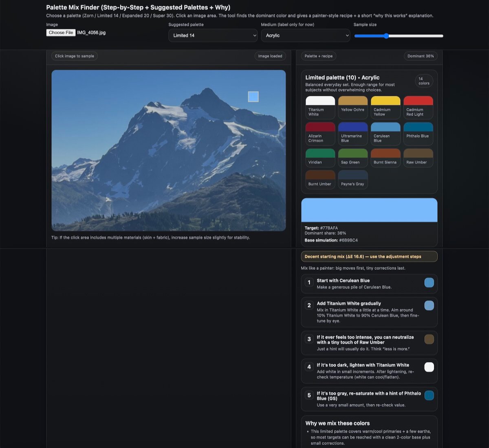Select the Alizarin Crimson swatch
This screenshot has width=489, height=448.
(x=320, y=134)
